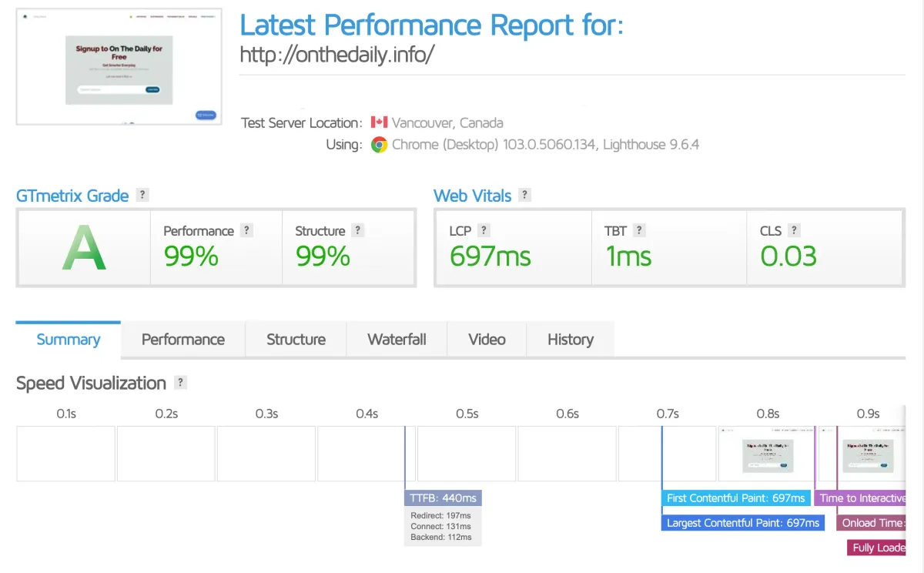Image resolution: width=924 pixels, height=573 pixels.
Task: Open the Structure tab
Action: [x=296, y=340]
